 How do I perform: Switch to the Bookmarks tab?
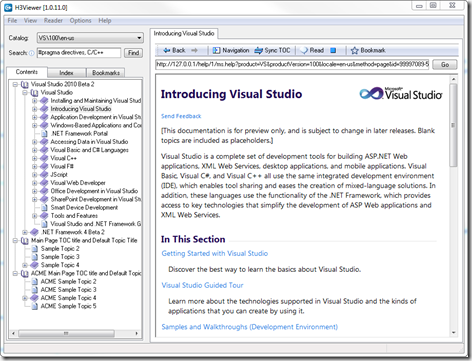[106, 73]
